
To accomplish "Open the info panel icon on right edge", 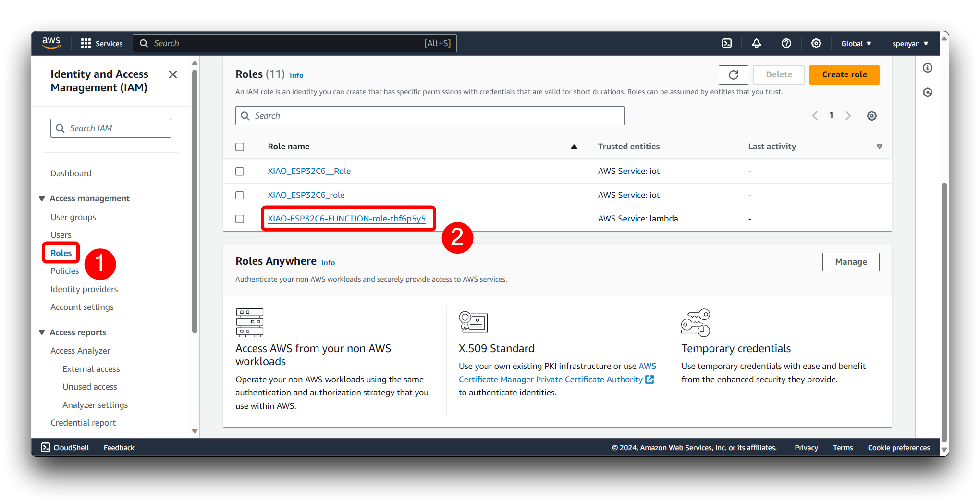I will pyautogui.click(x=928, y=68).
